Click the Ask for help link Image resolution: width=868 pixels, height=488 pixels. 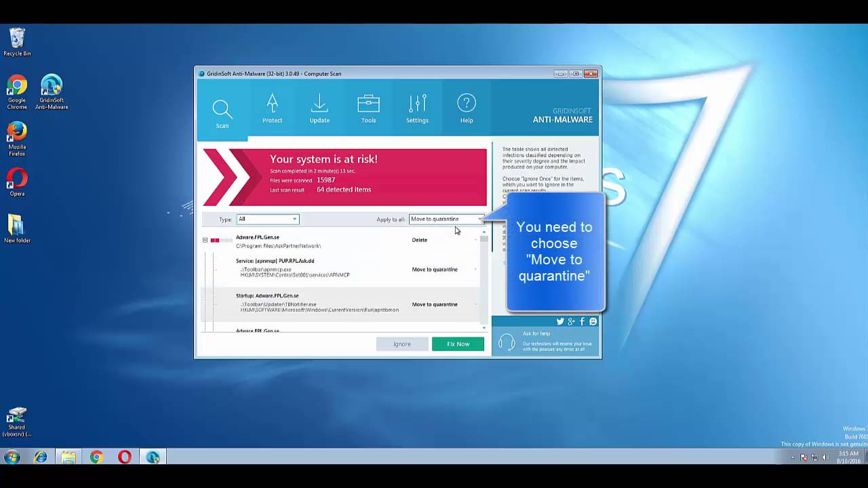tap(536, 333)
